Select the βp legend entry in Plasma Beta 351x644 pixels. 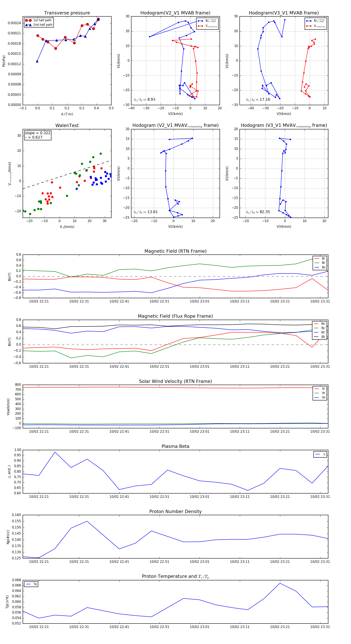coord(320,454)
